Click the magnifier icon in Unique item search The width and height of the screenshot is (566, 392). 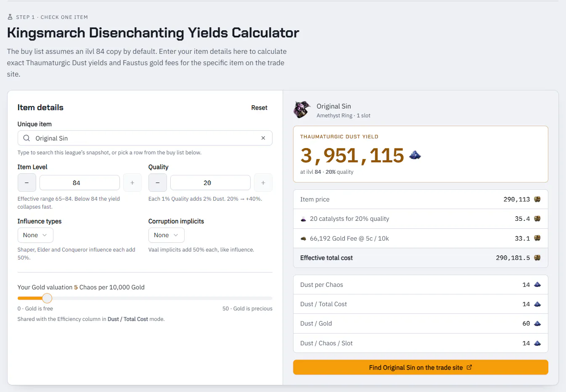click(x=26, y=138)
